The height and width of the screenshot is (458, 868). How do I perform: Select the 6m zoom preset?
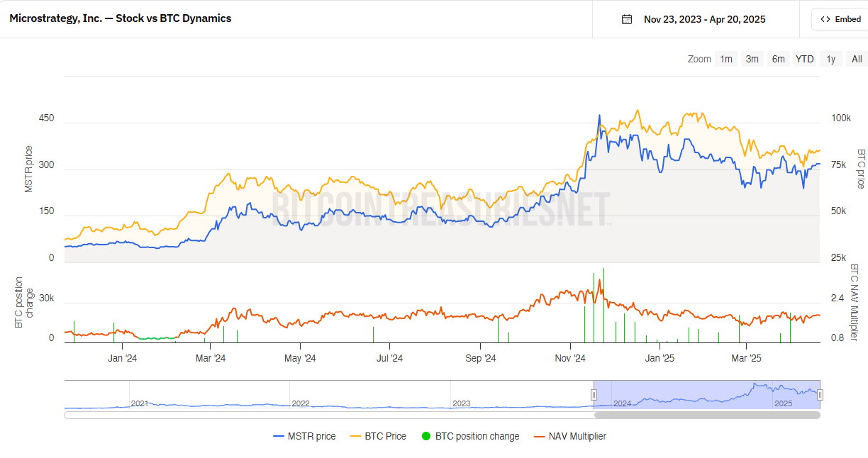(x=778, y=59)
